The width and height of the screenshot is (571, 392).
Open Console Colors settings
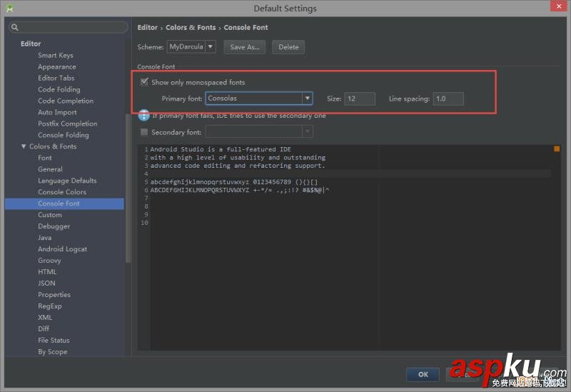pos(62,192)
